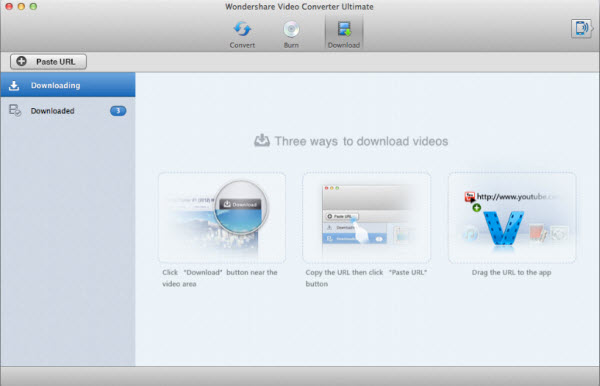
Task: Minimize the window with the yellow button
Action: pyautogui.click(x=21, y=6)
